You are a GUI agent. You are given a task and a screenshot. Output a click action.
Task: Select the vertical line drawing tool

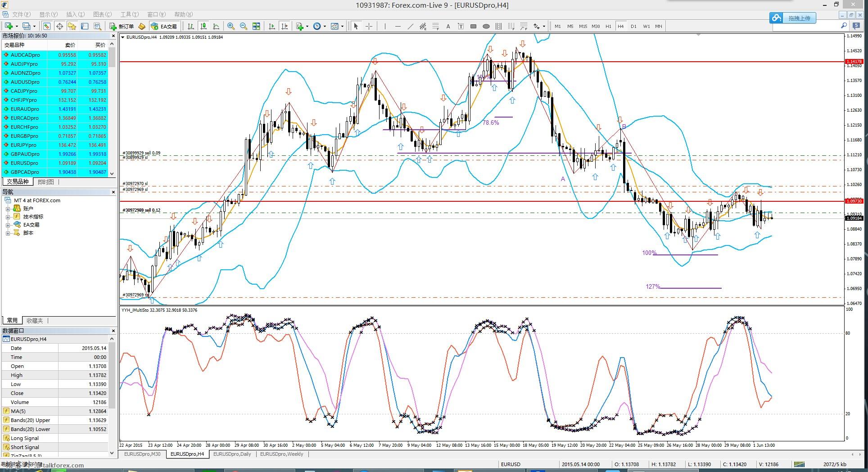click(x=385, y=26)
